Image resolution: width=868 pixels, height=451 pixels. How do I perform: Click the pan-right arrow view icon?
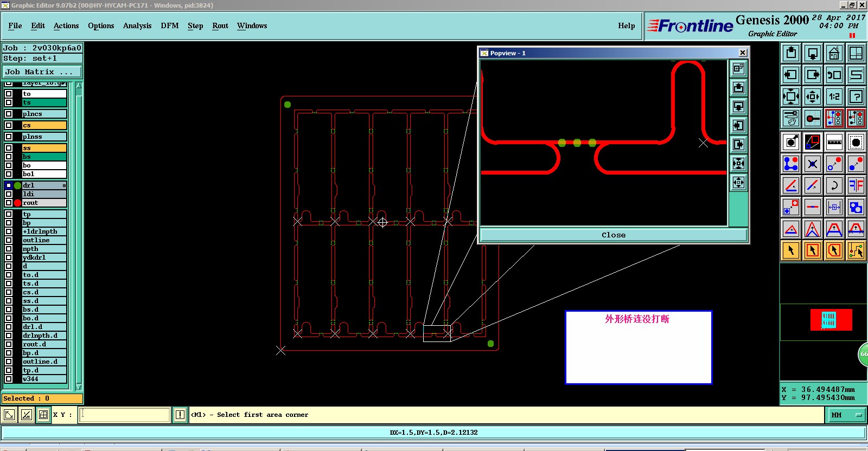click(x=813, y=75)
